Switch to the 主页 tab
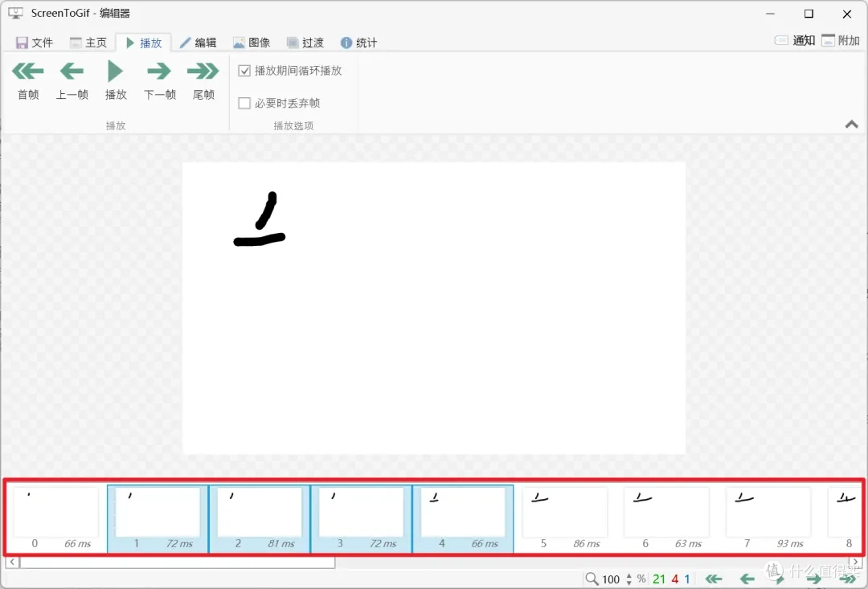 point(88,43)
